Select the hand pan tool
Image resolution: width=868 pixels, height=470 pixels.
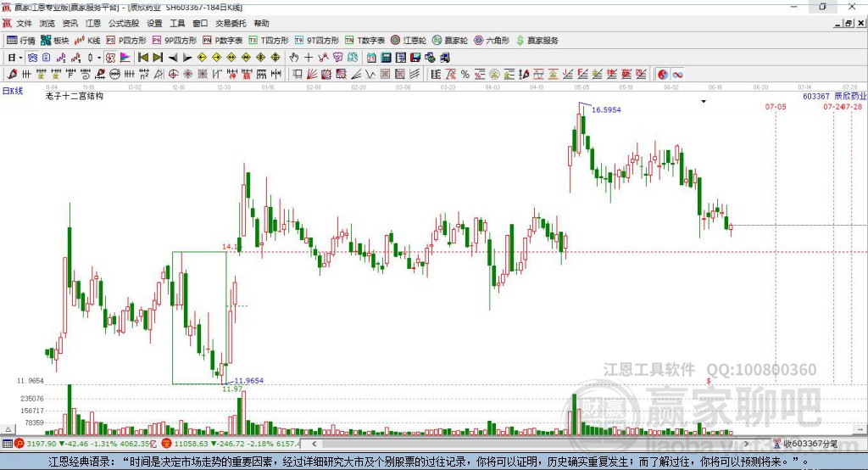pyautogui.click(x=294, y=58)
